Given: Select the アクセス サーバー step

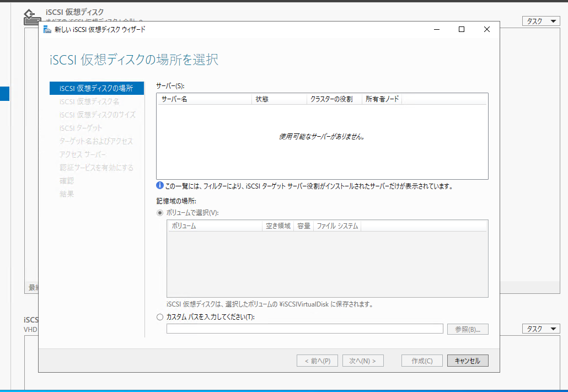Looking at the screenshot, I should pos(83,154).
